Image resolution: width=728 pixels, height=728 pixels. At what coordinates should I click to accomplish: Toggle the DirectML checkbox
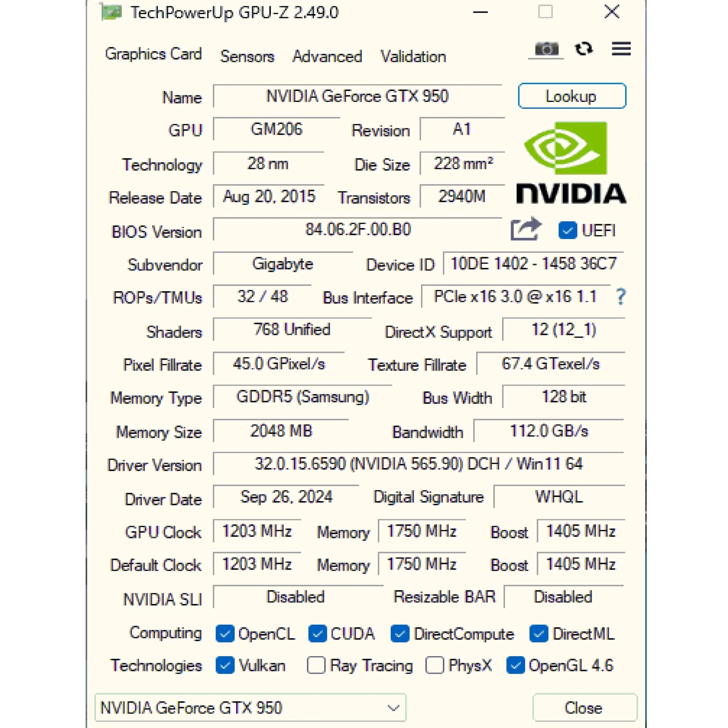[x=538, y=633]
